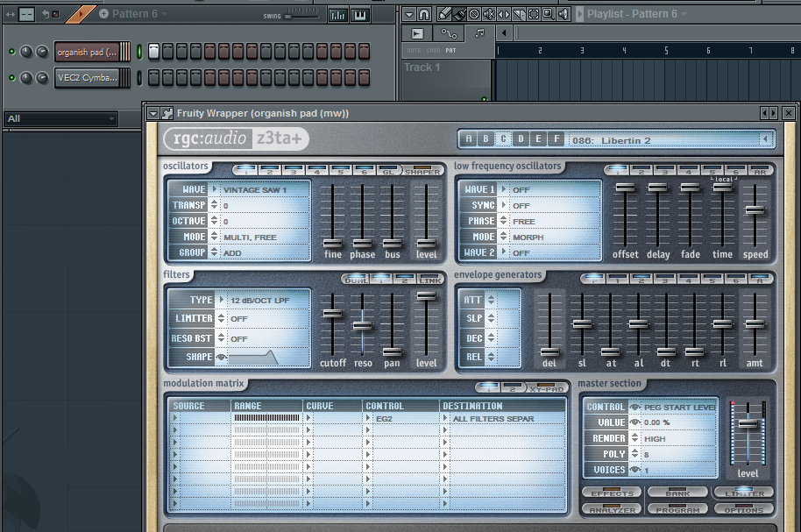Open the XY-PAD tab in modulation matrix
The width and height of the screenshot is (801, 532).
546,388
